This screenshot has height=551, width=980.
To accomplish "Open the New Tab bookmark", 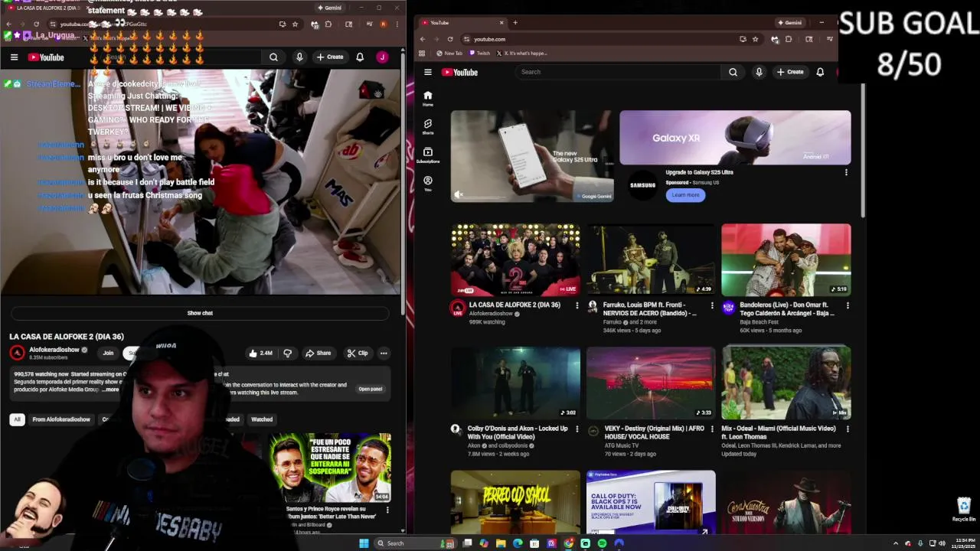I will (x=449, y=54).
